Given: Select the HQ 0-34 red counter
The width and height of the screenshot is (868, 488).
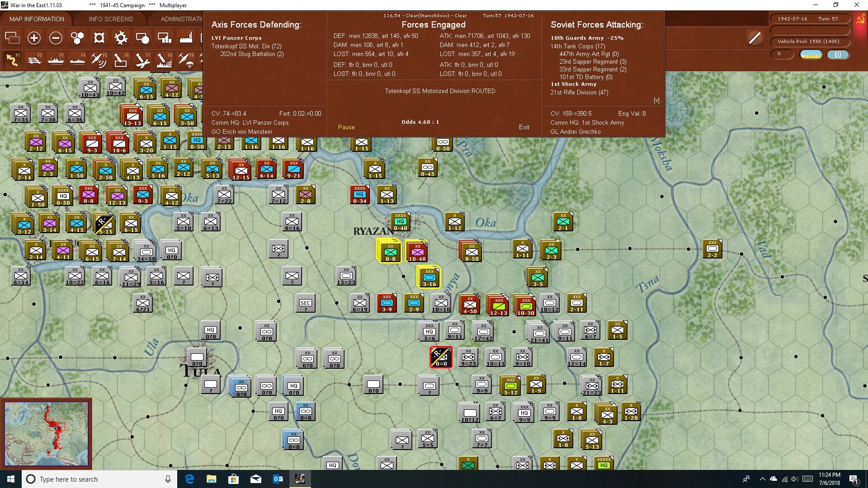Looking at the screenshot, I should [x=360, y=194].
